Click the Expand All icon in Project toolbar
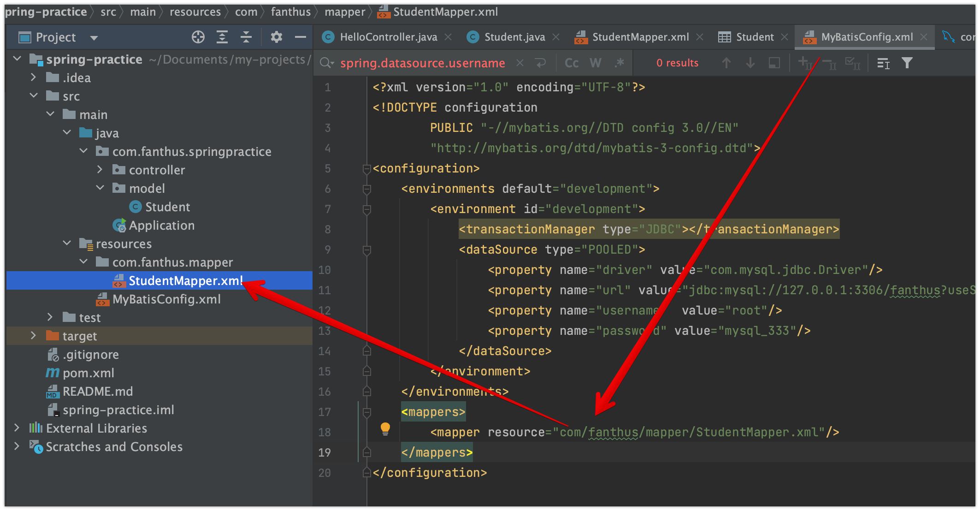Viewport: 980px width, 511px height. (x=222, y=37)
